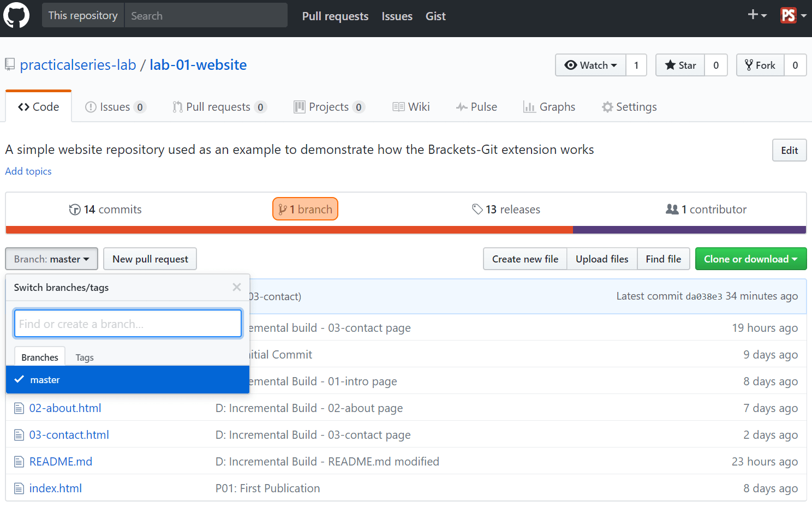Go to the Projects tab
Viewport: 812px width, 507px height.
(x=329, y=107)
